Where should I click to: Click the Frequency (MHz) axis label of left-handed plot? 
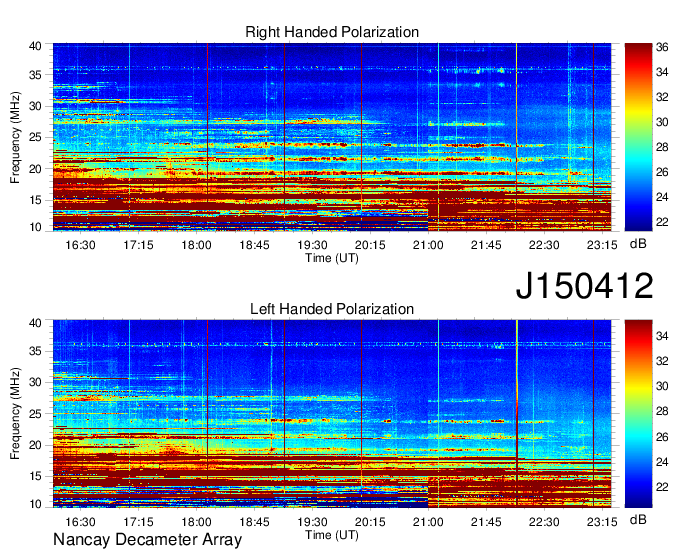coord(15,414)
